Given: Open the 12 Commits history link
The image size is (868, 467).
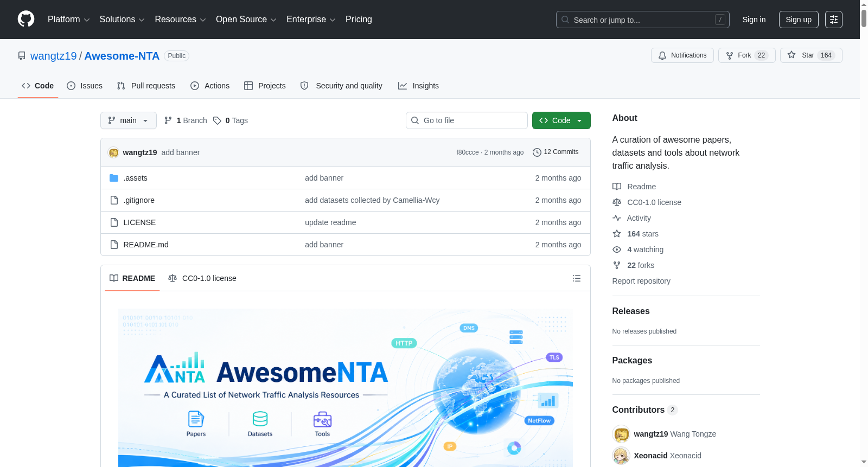Looking at the screenshot, I should pos(556,152).
